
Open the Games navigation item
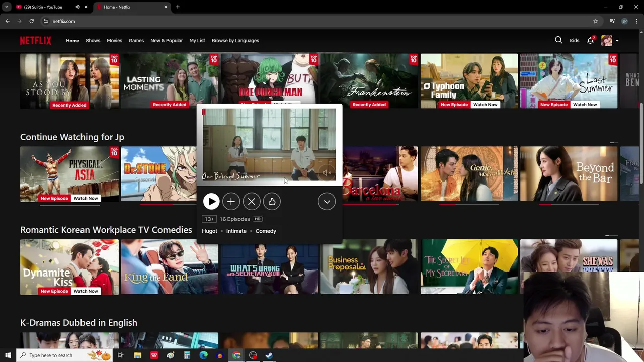(136, 41)
